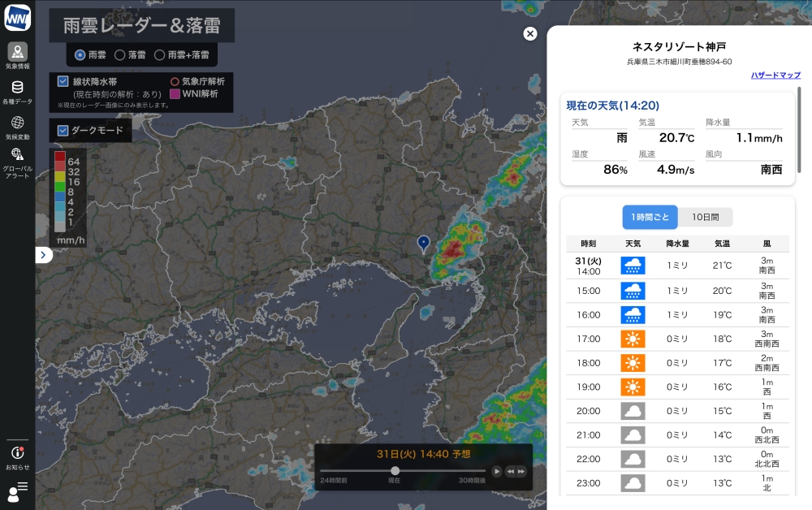Uncheck the 線状降水帯 checkbox

tap(63, 81)
